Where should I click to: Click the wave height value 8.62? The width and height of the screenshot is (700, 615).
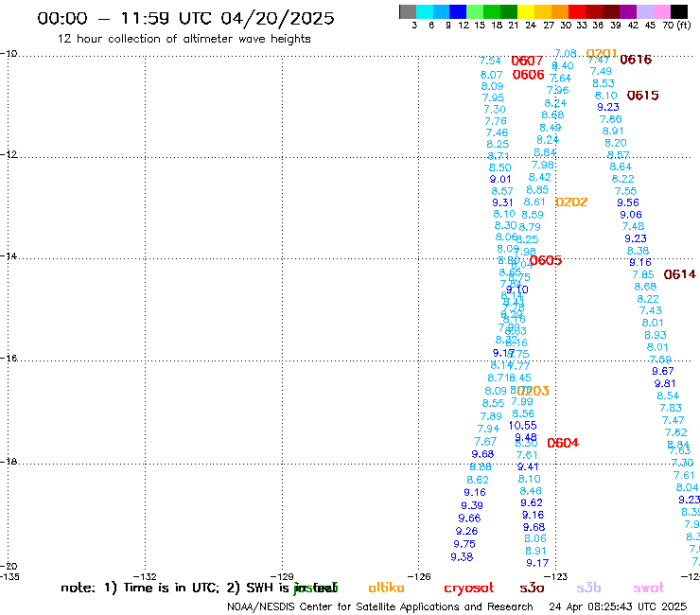[478, 480]
